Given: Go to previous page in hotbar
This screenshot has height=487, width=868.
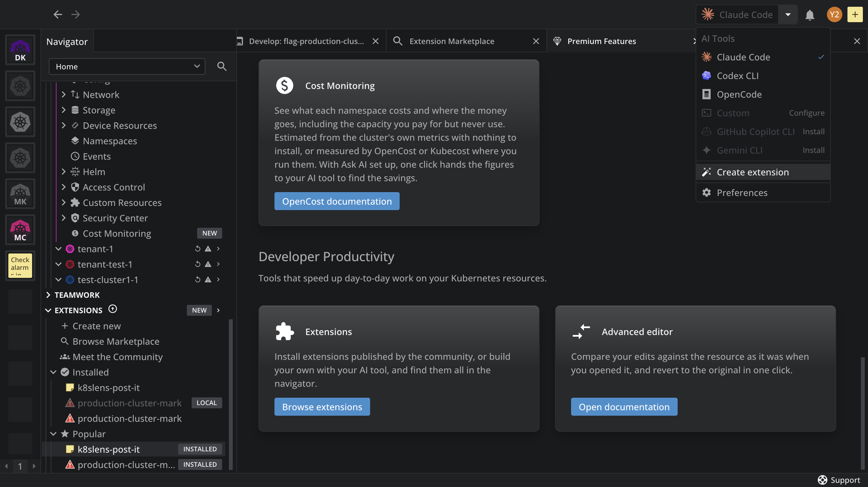Looking at the screenshot, I should pyautogui.click(x=6, y=466).
